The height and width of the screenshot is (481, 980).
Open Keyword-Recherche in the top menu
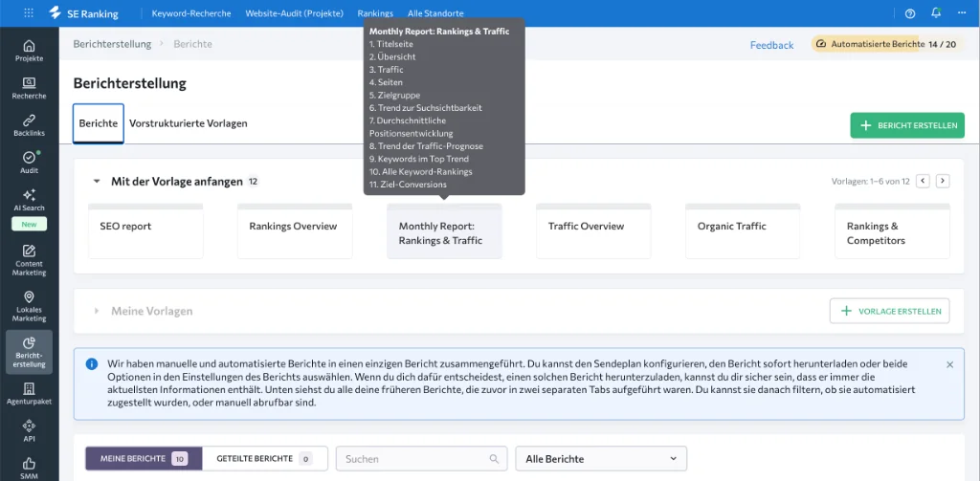(x=191, y=13)
